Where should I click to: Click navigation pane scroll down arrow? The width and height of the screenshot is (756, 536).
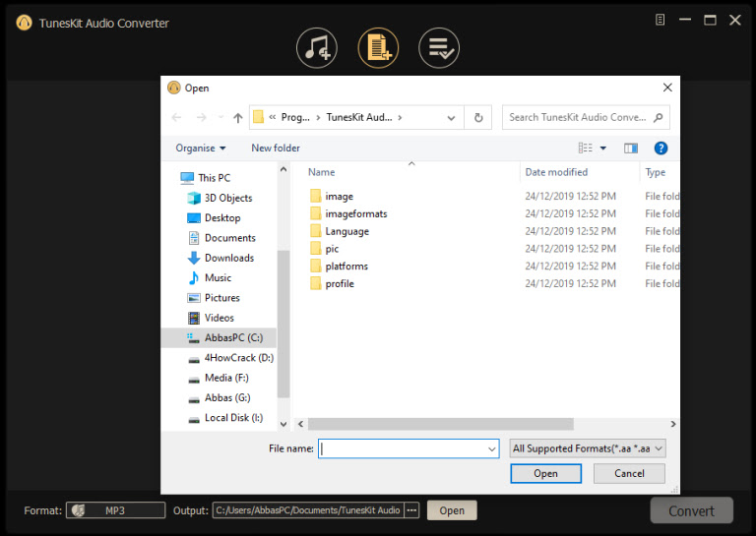283,424
